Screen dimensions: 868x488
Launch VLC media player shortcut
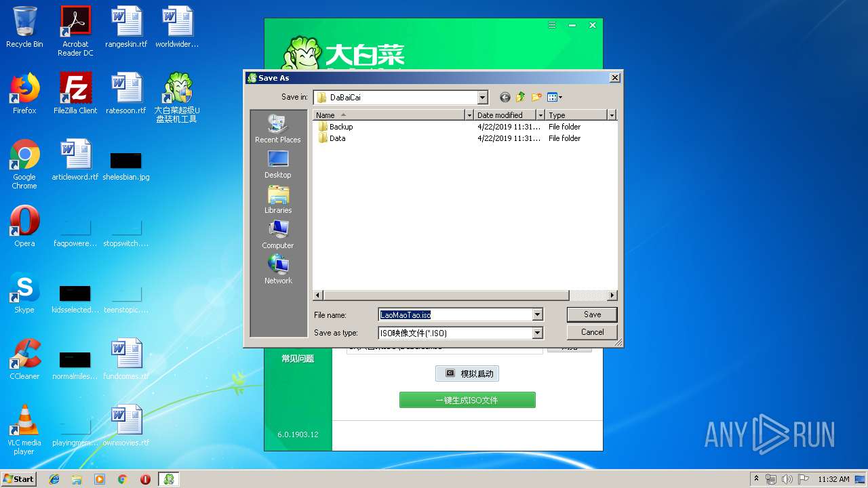coord(24,430)
